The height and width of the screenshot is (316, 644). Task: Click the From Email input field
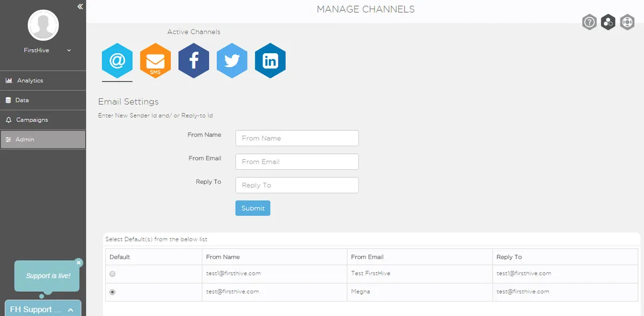[x=297, y=162]
